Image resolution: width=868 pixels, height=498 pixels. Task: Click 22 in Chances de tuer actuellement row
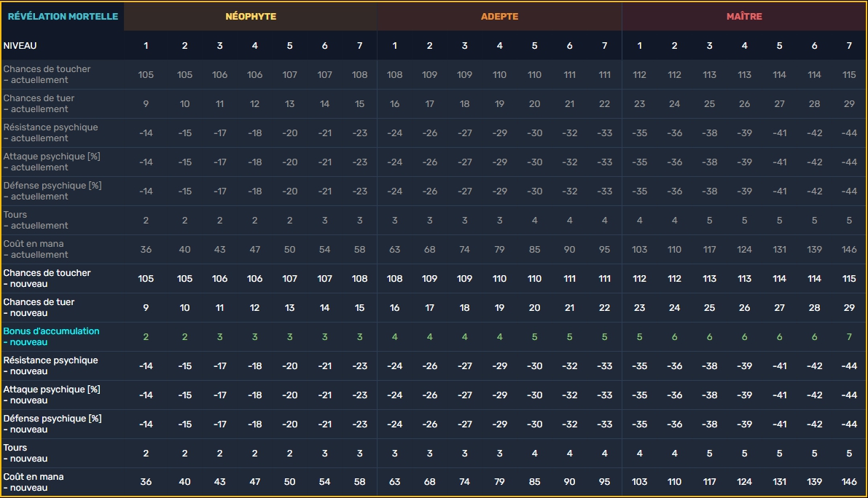[604, 104]
